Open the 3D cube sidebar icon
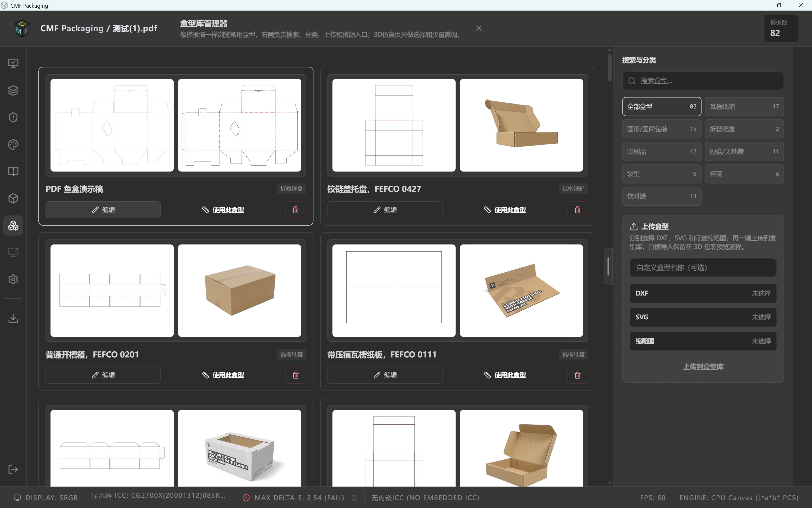This screenshot has height=508, width=812. point(13,198)
